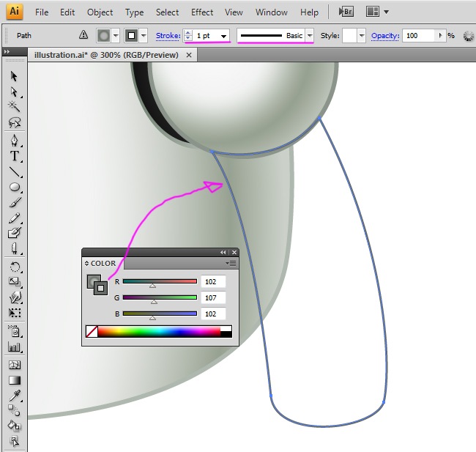Viewport: 476px width, 452px height.
Task: Open the Effect menu
Action: tap(202, 12)
